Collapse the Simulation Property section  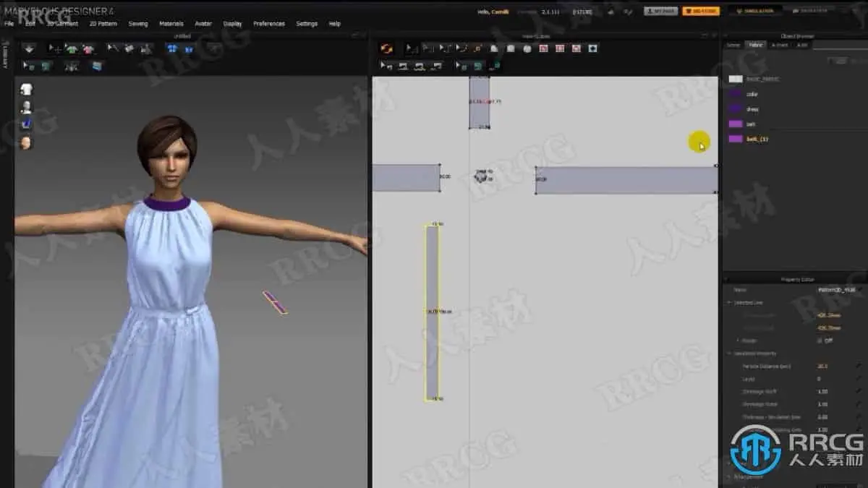coord(729,353)
